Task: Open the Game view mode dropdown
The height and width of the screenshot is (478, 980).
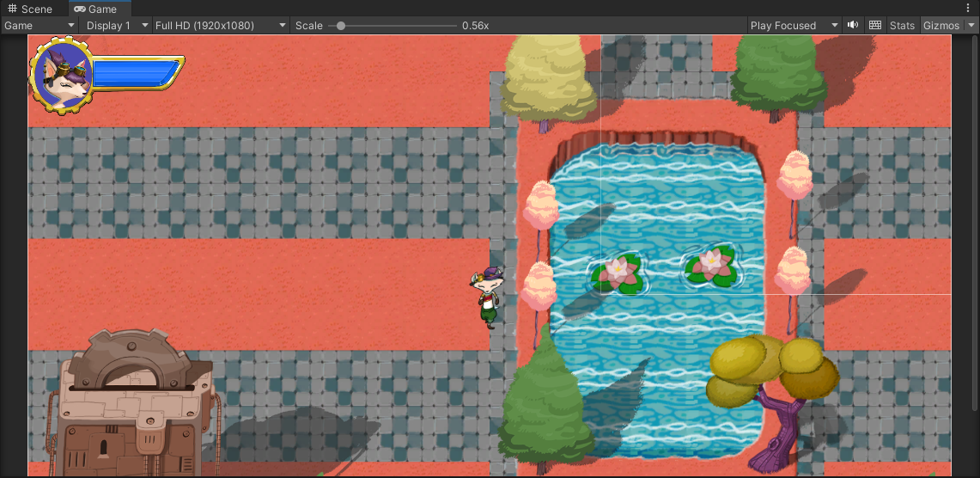Action: [40, 26]
